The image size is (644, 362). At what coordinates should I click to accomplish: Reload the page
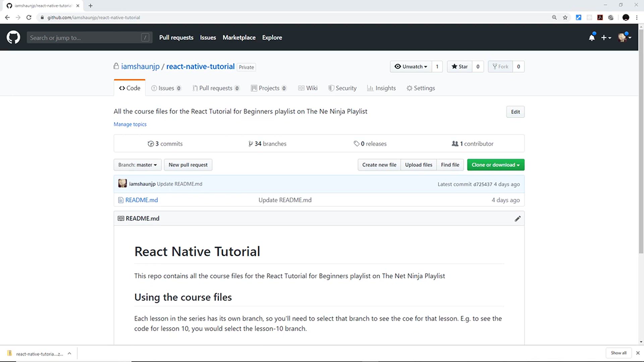pos(29,17)
